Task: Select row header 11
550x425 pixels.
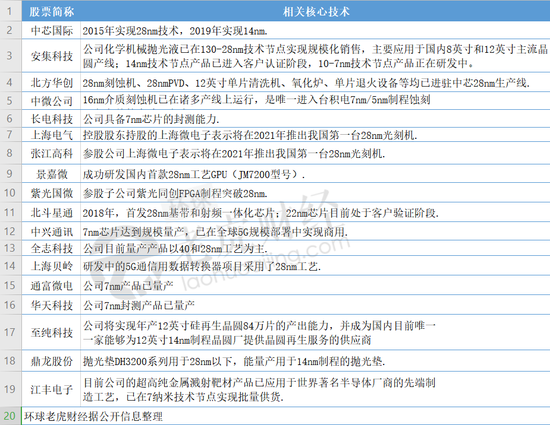Action: coord(11,212)
